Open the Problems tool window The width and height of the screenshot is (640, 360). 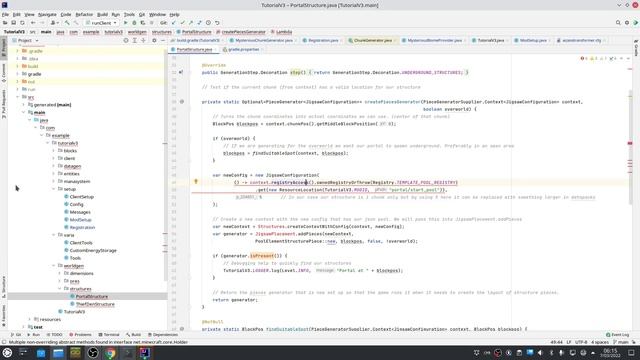(80, 335)
